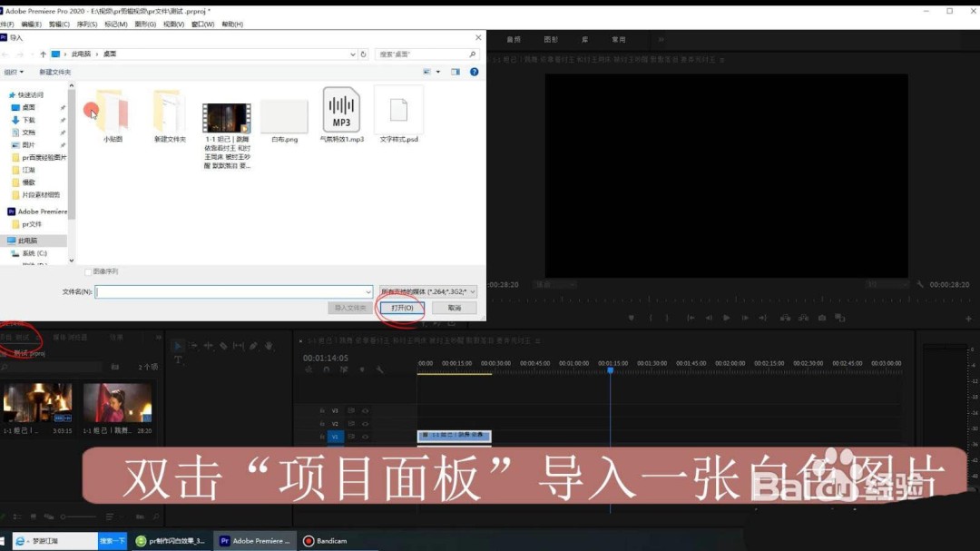
Task: Open the 文件名 filename history dropdown arrow
Action: (x=368, y=292)
